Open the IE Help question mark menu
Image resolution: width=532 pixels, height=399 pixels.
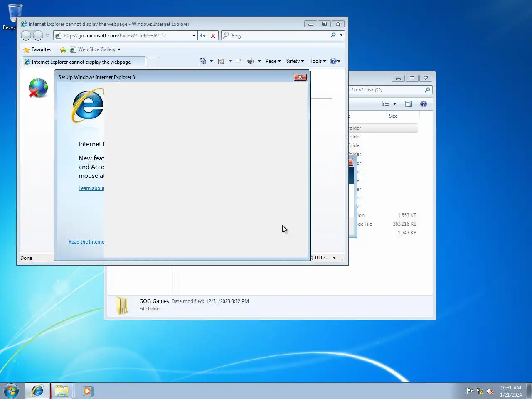(335, 61)
